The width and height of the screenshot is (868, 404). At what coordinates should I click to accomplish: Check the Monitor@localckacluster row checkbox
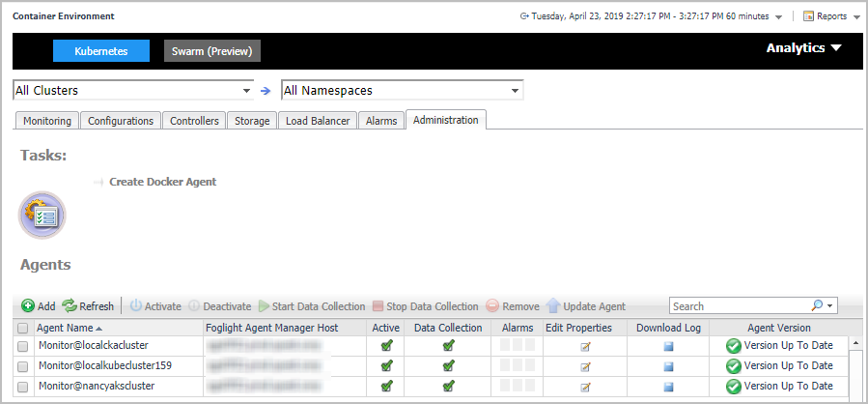pos(22,346)
